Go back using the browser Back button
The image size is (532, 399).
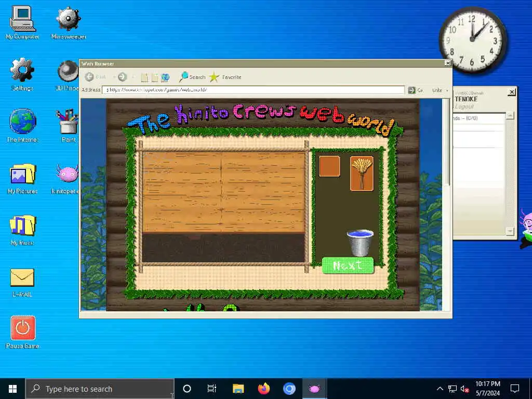[96, 77]
